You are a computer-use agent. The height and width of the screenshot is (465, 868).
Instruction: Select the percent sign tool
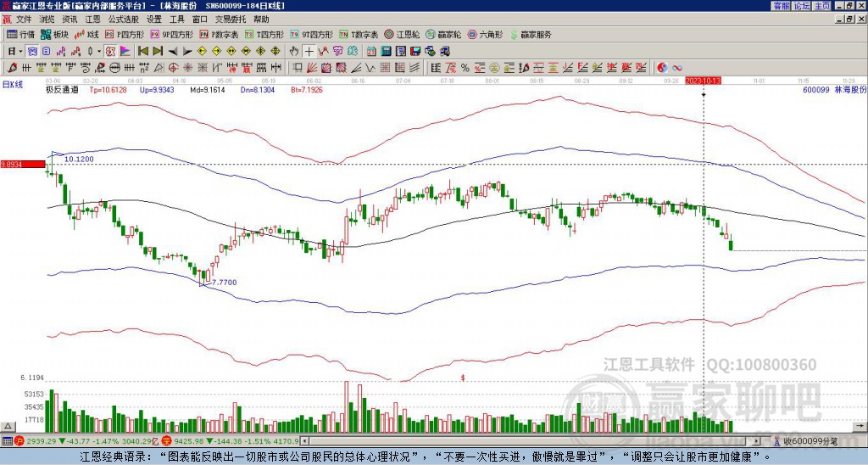coord(465,68)
